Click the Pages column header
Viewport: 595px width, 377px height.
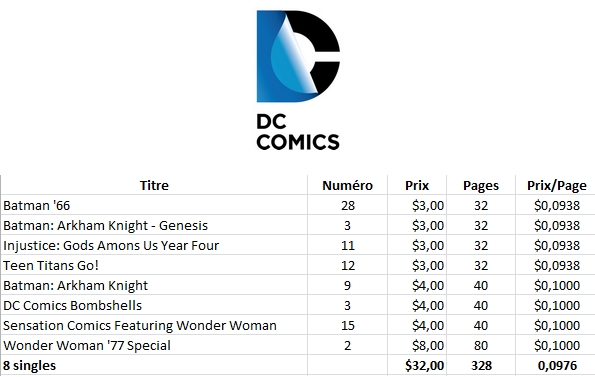tap(481, 185)
